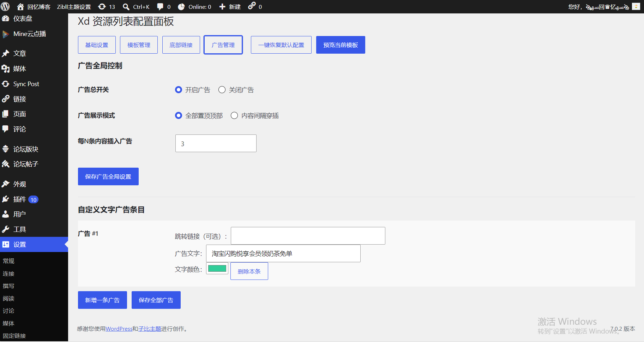The image size is (644, 342).
Task: Focus the 广告文字 text input
Action: click(x=283, y=253)
